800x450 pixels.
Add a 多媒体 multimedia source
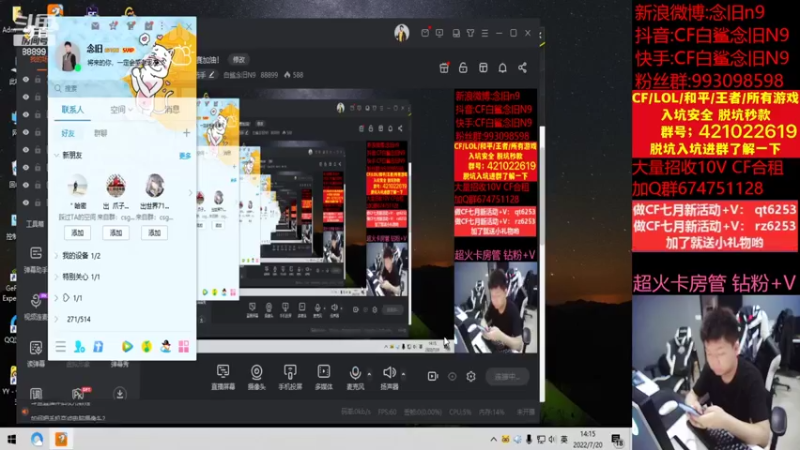323,377
